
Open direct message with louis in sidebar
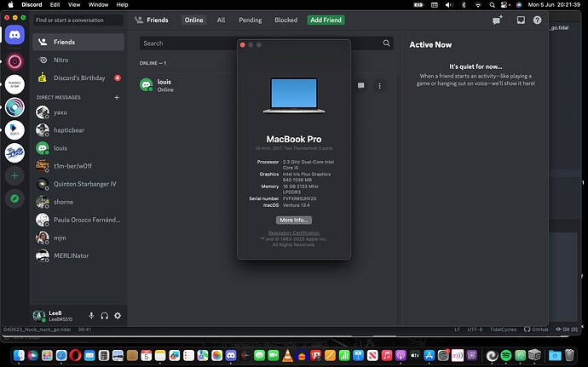pyautogui.click(x=78, y=148)
